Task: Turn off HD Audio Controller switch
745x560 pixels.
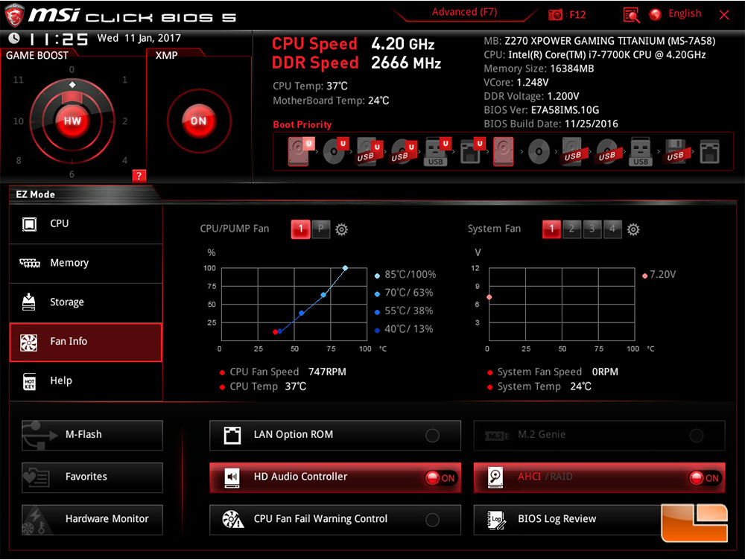Action: 440,478
